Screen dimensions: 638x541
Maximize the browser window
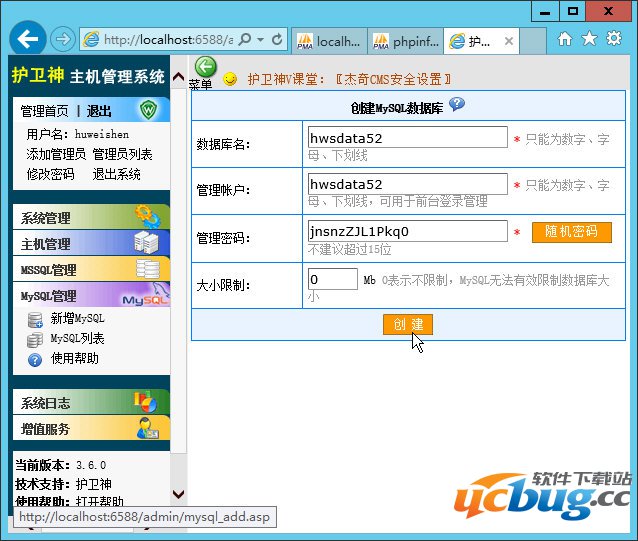coord(572,11)
